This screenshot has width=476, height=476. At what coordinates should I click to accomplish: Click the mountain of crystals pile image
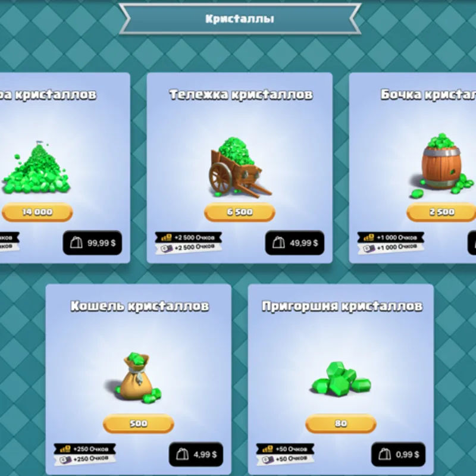click(x=36, y=168)
